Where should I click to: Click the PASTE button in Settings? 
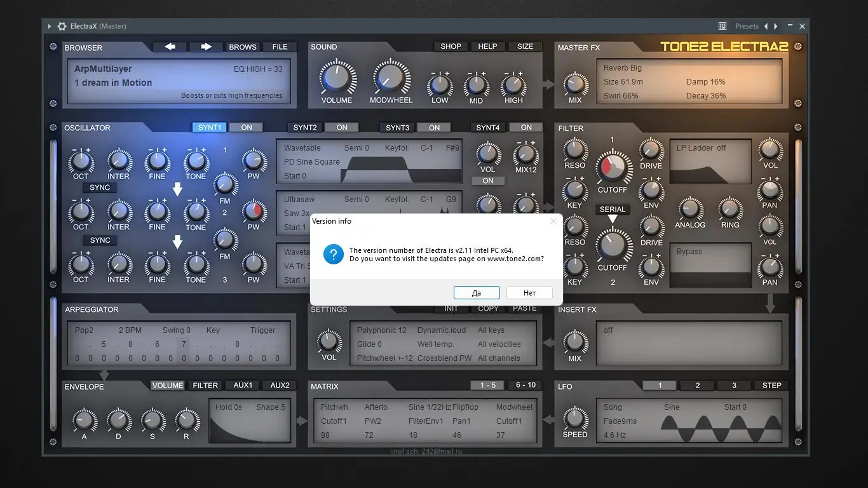click(524, 309)
